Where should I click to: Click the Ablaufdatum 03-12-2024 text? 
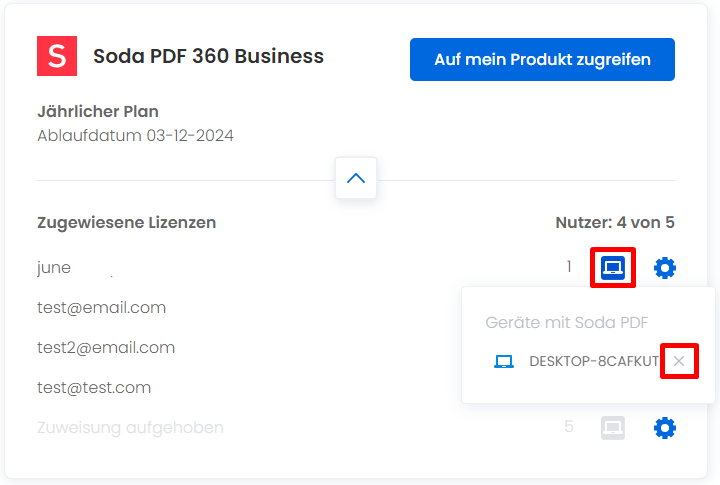[135, 135]
